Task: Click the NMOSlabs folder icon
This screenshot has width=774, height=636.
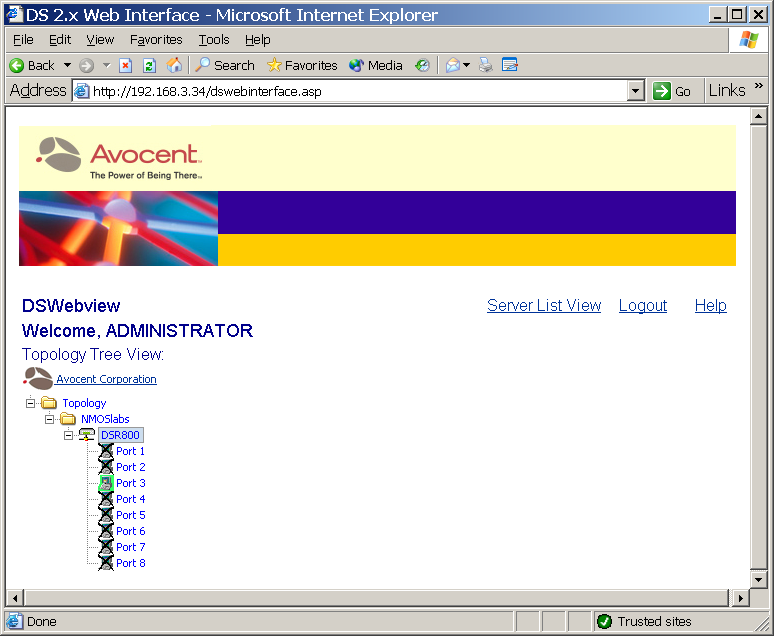Action: [x=68, y=419]
